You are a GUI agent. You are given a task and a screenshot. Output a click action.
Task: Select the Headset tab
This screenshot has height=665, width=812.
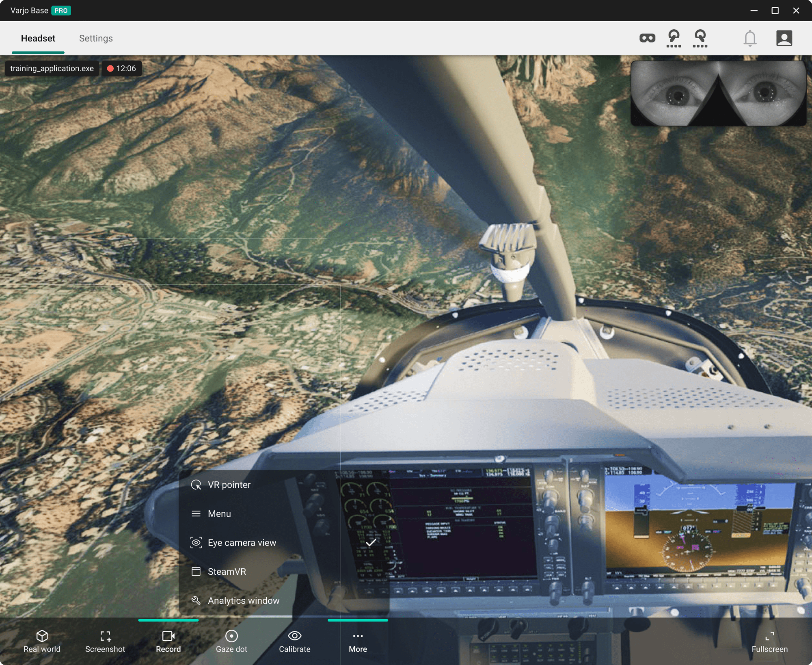tap(38, 38)
